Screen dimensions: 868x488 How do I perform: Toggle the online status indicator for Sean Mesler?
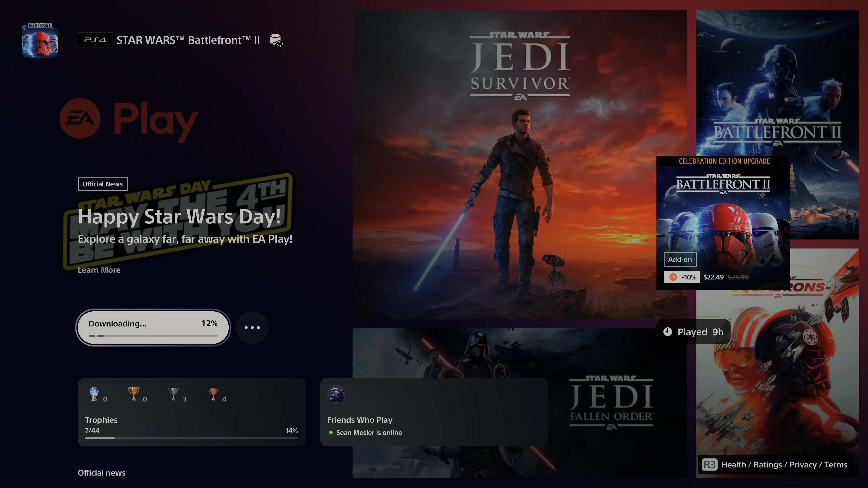330,432
